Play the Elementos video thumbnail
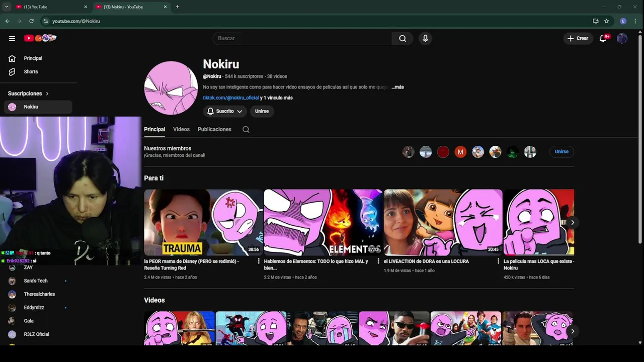The image size is (644, 362). pyautogui.click(x=323, y=222)
